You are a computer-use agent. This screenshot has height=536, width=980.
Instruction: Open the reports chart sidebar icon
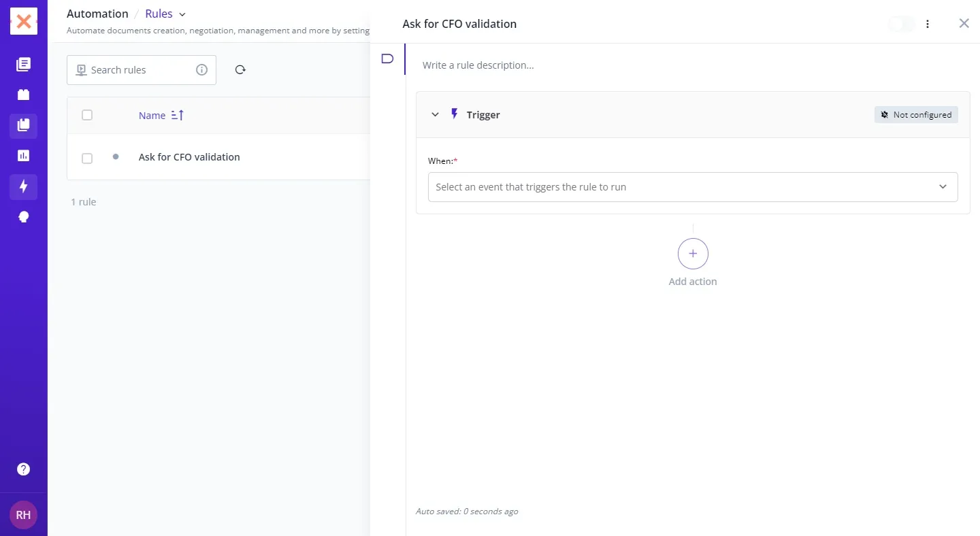[23, 156]
